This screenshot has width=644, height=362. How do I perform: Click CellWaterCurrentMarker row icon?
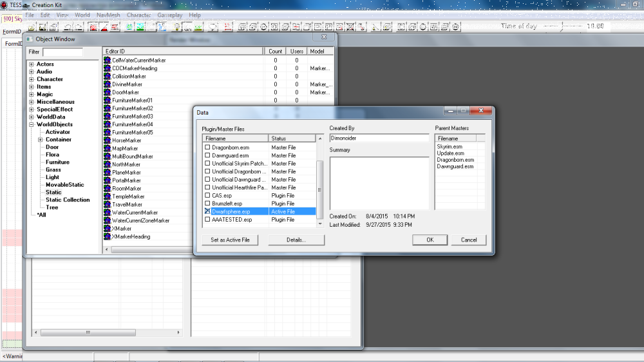click(107, 60)
